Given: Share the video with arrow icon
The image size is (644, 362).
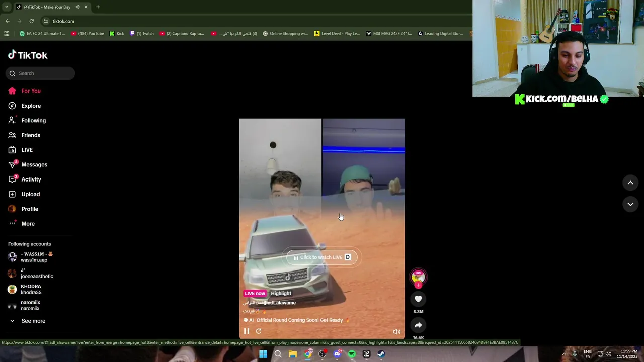Looking at the screenshot, I should point(418,325).
